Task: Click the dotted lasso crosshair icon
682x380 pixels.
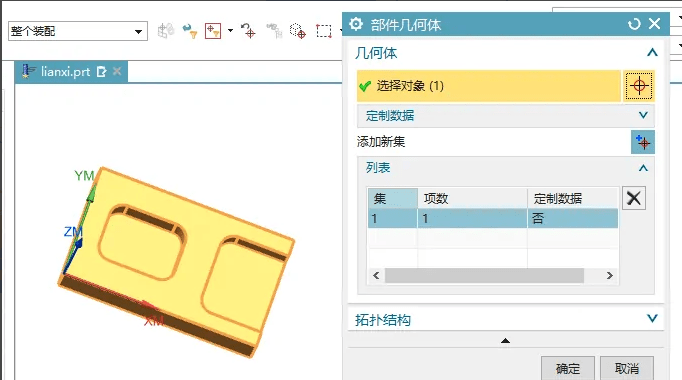Action: point(298,31)
